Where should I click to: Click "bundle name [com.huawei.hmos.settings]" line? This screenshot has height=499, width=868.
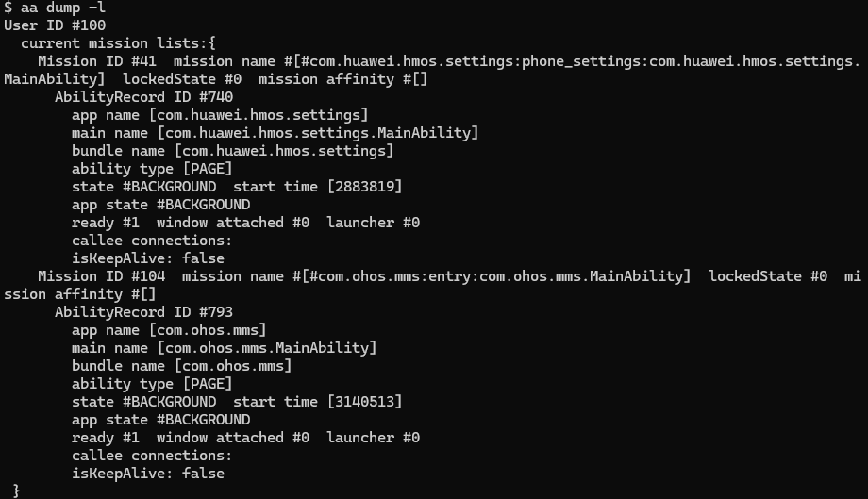(232, 151)
